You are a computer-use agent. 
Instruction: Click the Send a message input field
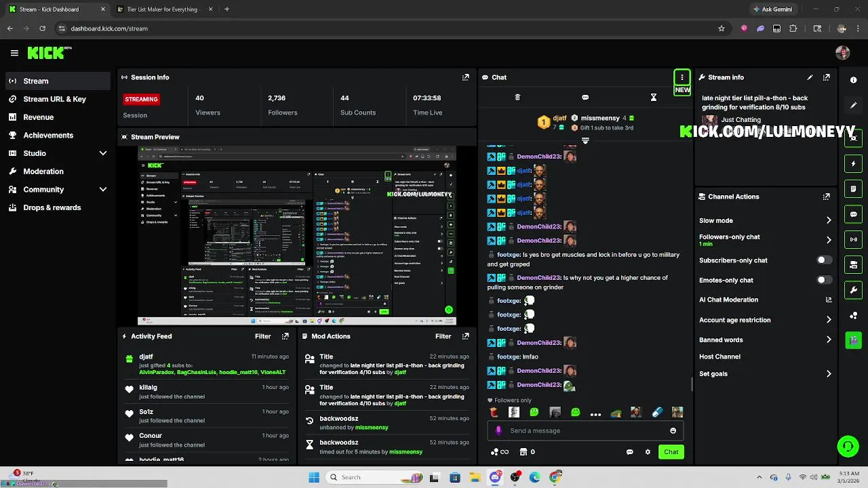tap(585, 430)
